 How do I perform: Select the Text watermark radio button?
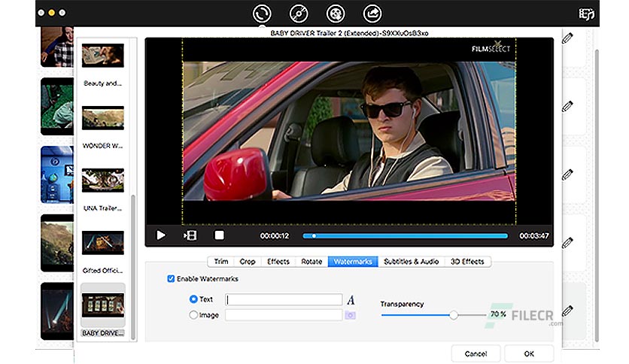pyautogui.click(x=193, y=299)
